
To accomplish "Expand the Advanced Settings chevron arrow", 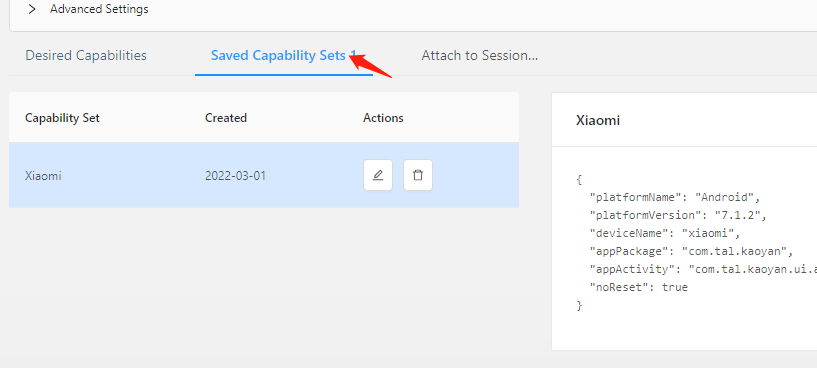I will pos(32,9).
